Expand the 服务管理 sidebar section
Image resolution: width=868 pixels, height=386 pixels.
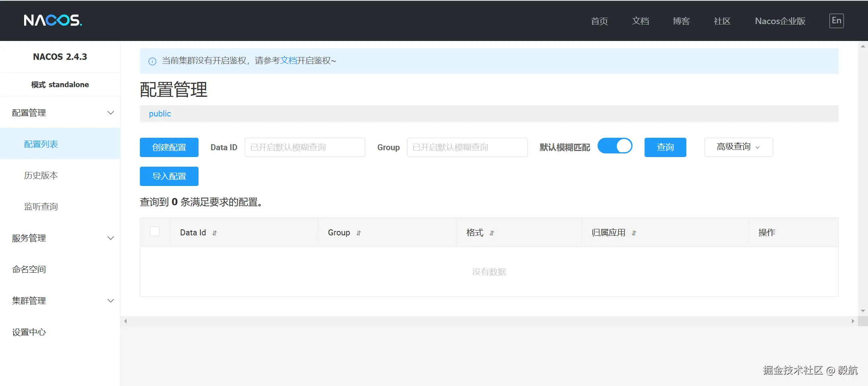coord(60,238)
